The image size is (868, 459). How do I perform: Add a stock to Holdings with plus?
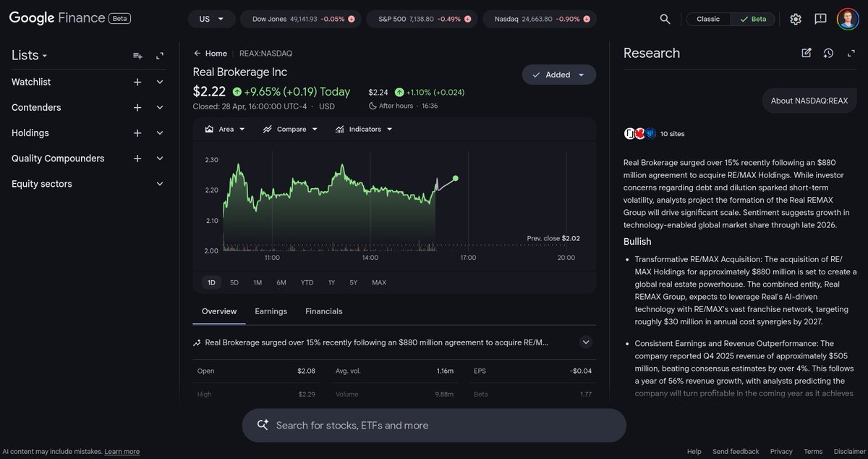coord(137,133)
